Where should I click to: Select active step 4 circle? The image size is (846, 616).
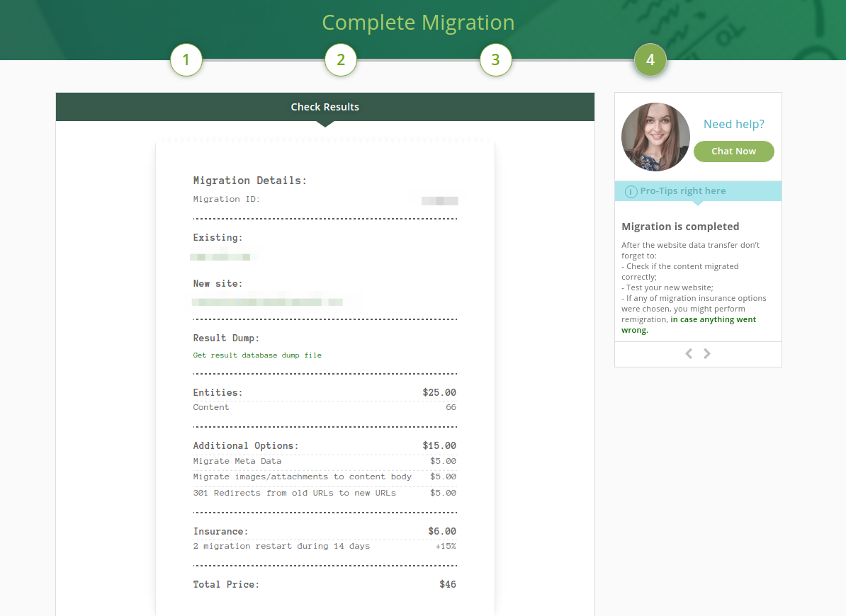[650, 59]
